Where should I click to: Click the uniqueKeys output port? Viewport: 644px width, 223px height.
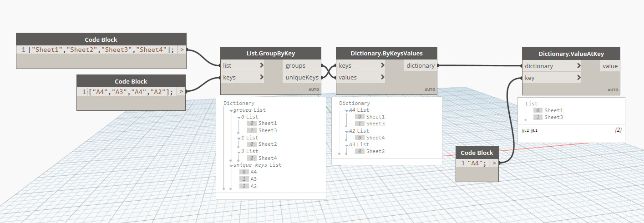click(302, 77)
